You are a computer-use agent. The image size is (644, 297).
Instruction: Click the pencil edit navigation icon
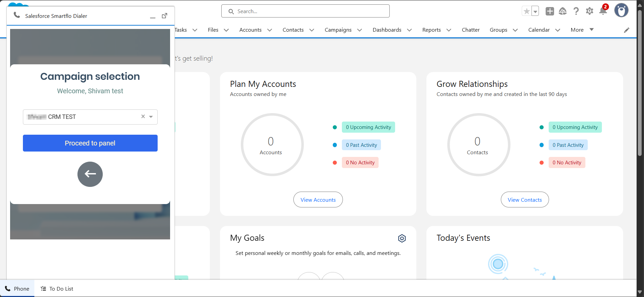[x=626, y=30]
